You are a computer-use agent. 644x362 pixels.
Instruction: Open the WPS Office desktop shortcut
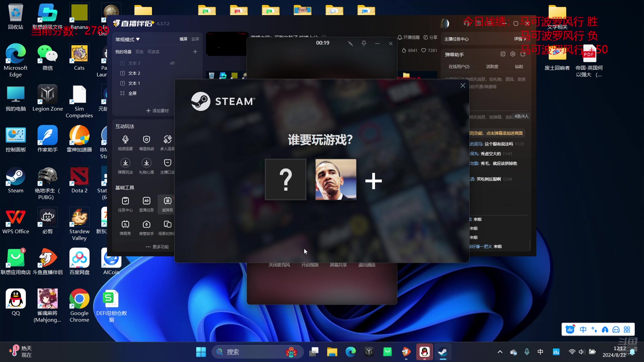pyautogui.click(x=16, y=221)
